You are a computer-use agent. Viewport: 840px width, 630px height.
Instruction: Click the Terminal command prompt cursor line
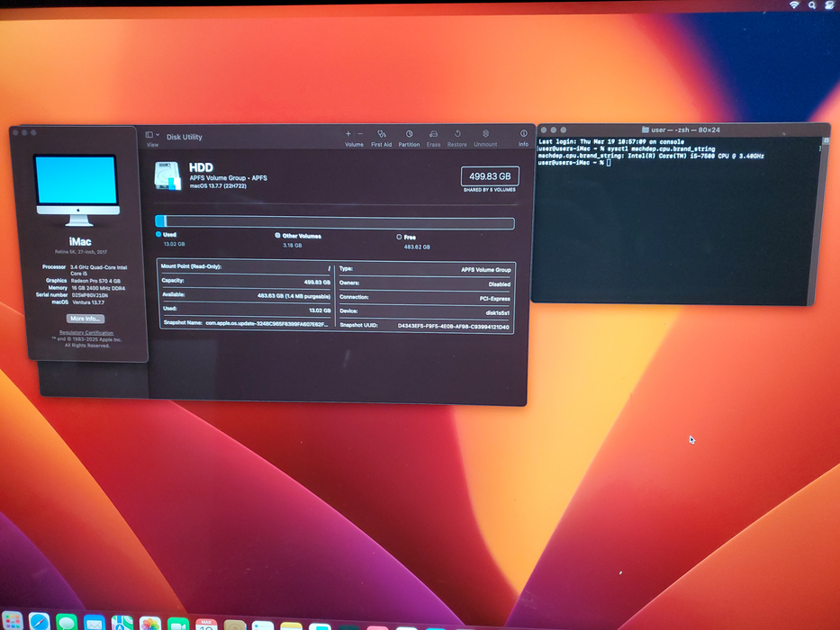[x=574, y=162]
